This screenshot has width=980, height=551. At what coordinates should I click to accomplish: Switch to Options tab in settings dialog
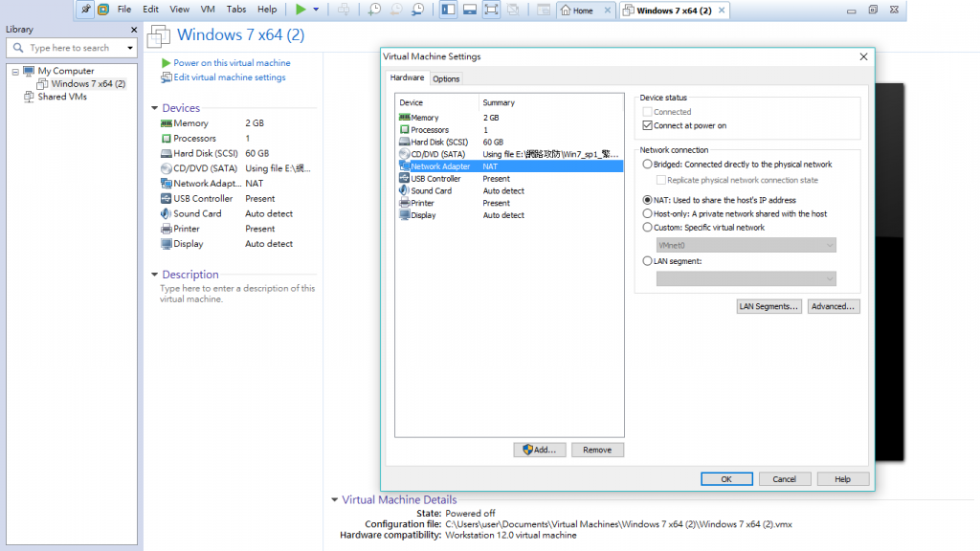point(446,78)
